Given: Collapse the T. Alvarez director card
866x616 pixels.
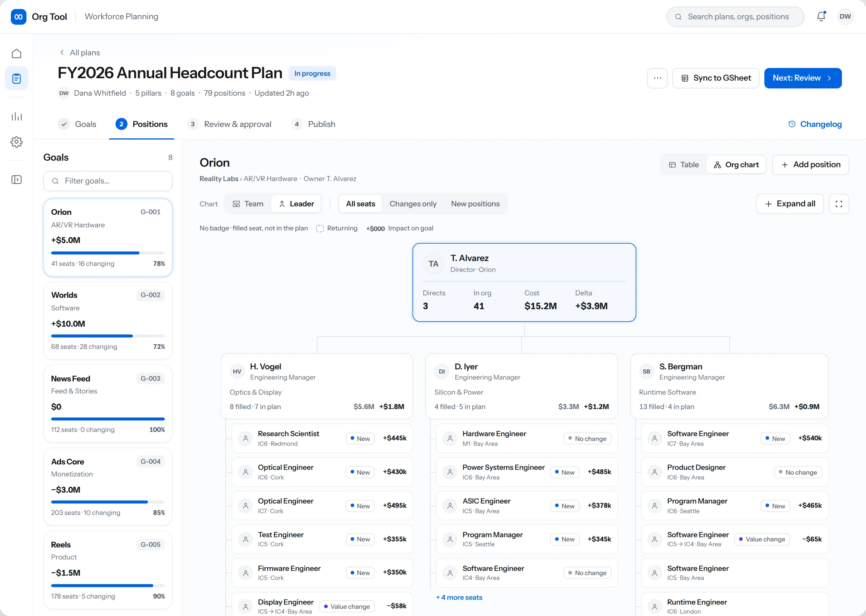Looking at the screenshot, I should (x=524, y=282).
